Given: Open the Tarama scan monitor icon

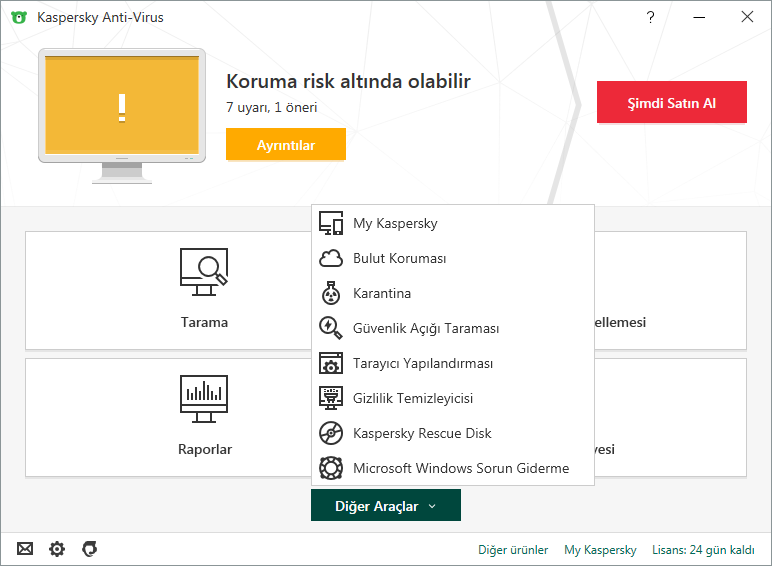Looking at the screenshot, I should tap(204, 272).
